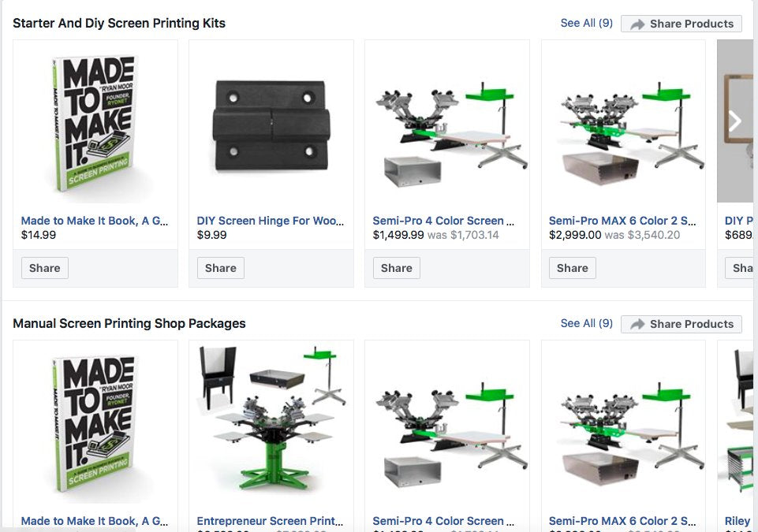The height and width of the screenshot is (532, 758).
Task: Open the DIY Screen Hinge For Woo... title link
Action: 271,221
